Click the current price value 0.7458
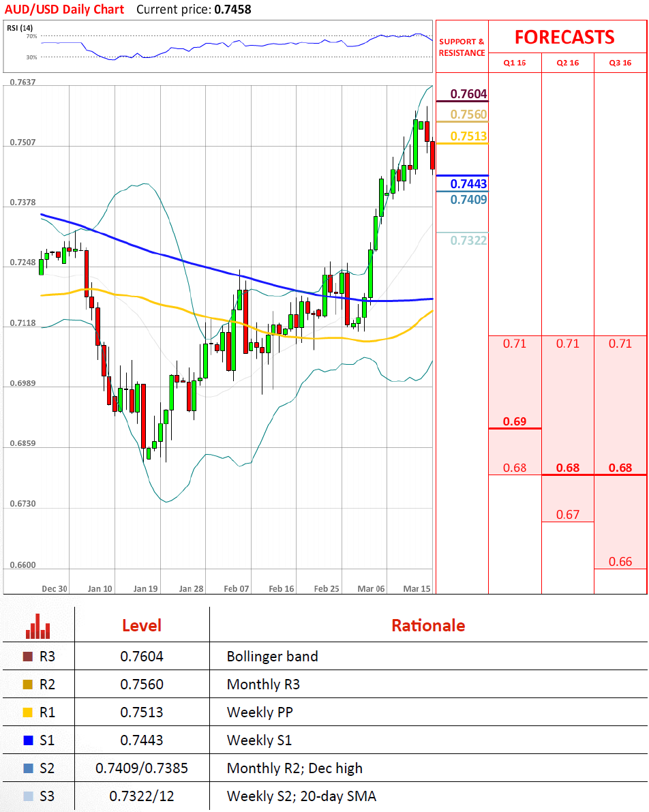This screenshot has width=649, height=812. pos(232,10)
